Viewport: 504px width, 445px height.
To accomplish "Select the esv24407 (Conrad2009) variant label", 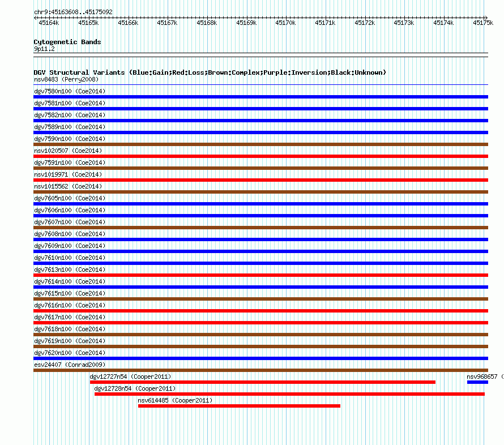I will coord(70,365).
